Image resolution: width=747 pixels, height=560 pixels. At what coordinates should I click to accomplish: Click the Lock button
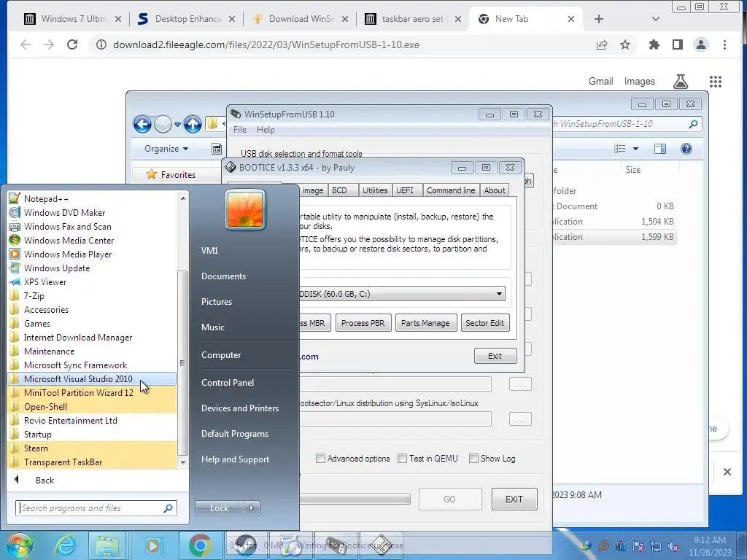[219, 508]
